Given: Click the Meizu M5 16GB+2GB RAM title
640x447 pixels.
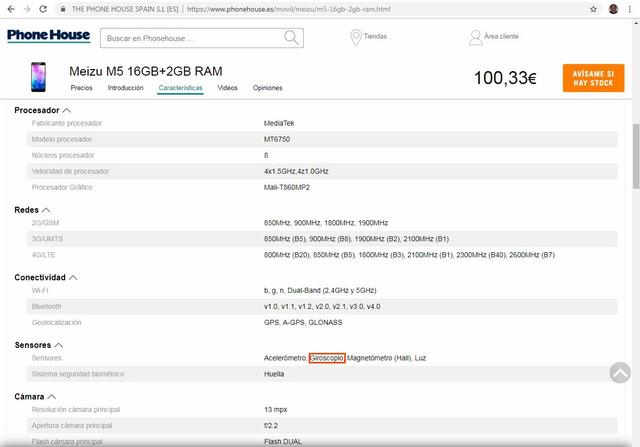Looking at the screenshot, I should coord(146,71).
